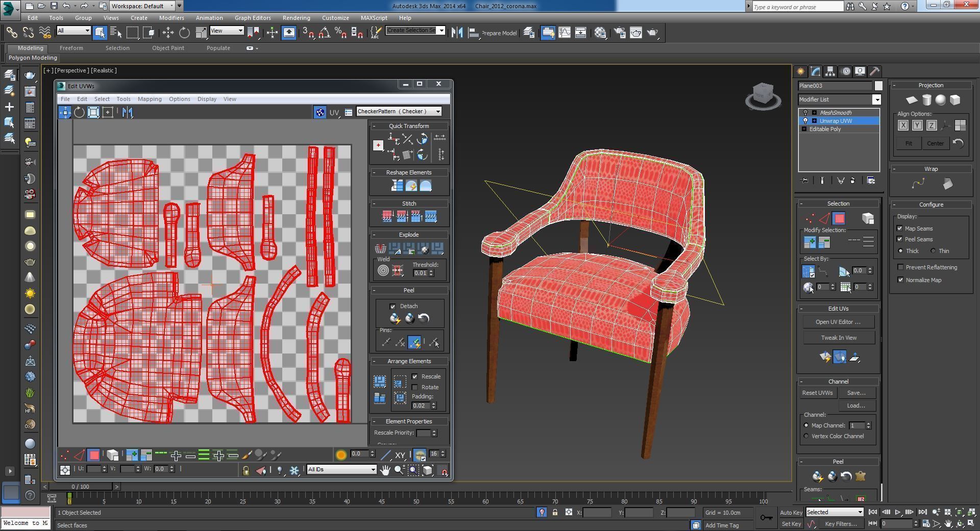Click the object color swatch next to Plane003

pos(878,86)
